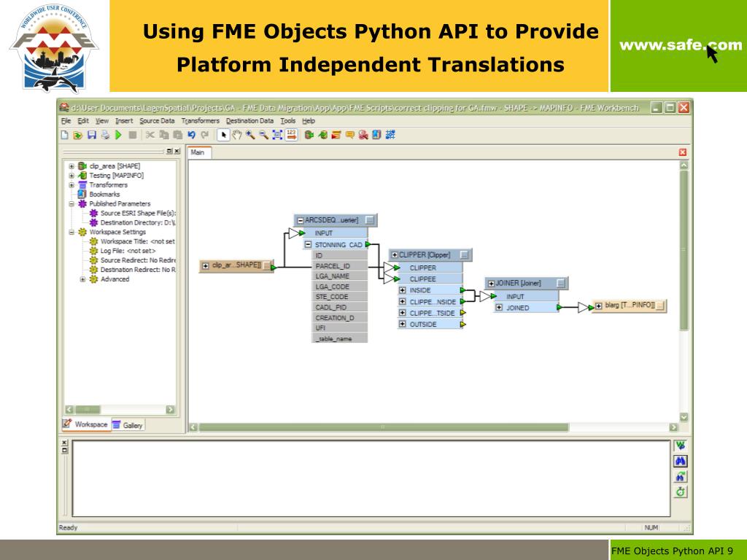The image size is (747, 560).
Task: Click the blue grid toolbar icon
Action: coord(390,135)
